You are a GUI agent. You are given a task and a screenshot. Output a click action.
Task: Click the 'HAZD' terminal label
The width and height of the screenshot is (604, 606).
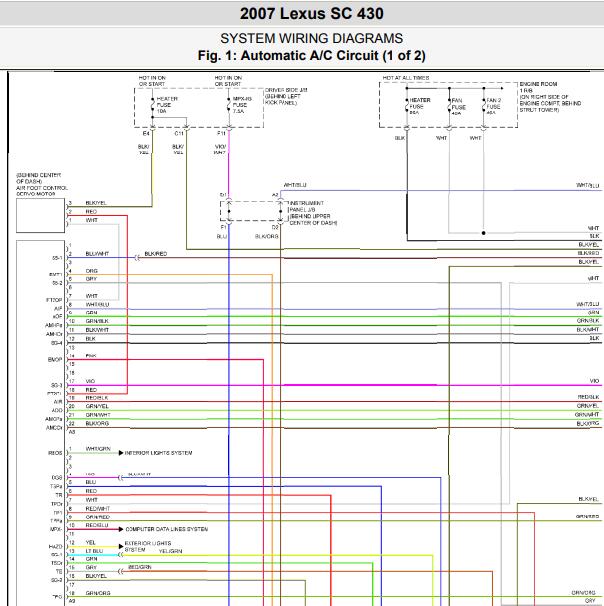[55, 546]
